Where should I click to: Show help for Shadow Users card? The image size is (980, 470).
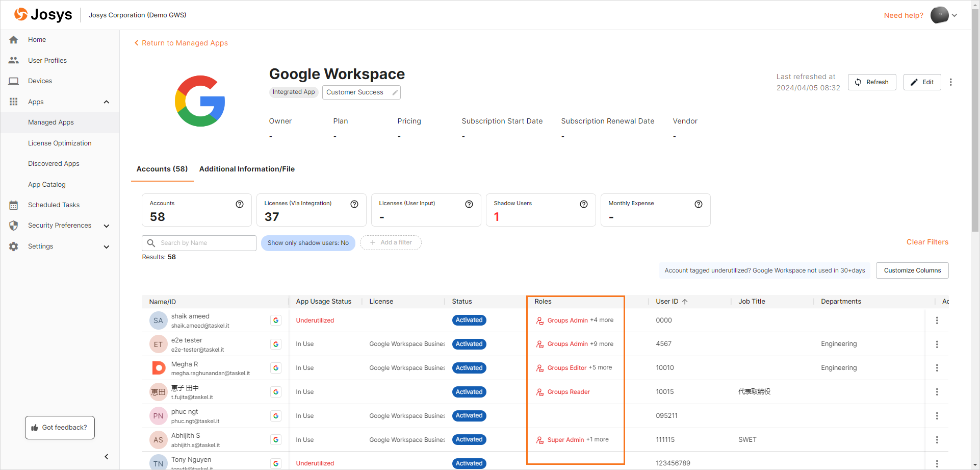coord(584,204)
